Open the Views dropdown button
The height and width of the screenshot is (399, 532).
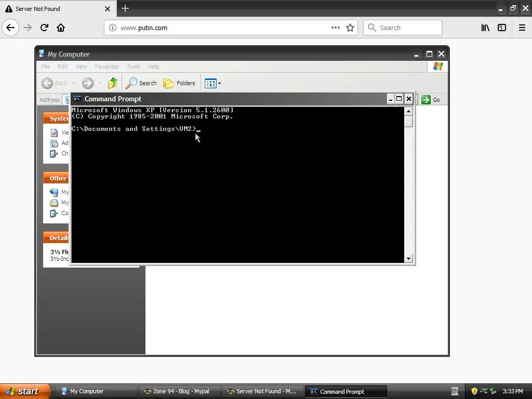click(212, 83)
